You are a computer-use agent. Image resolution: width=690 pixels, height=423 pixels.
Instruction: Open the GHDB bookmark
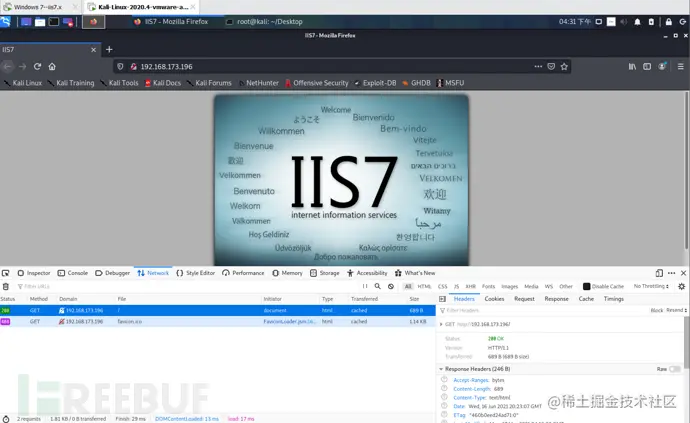tap(416, 83)
